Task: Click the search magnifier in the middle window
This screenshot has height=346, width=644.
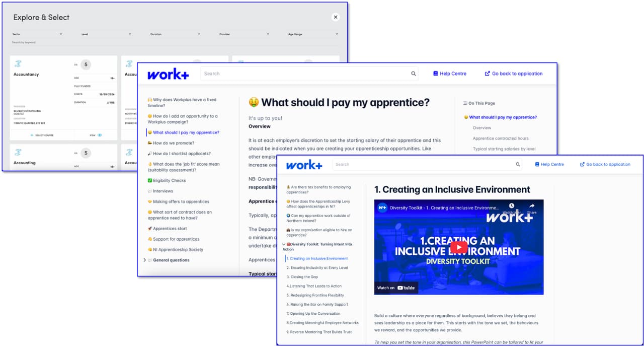Action: (x=414, y=74)
